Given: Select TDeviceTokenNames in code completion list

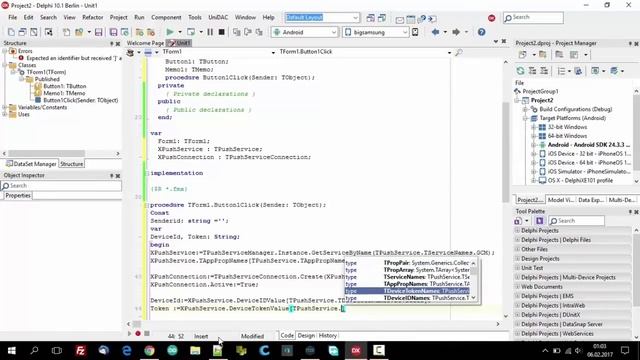Looking at the screenshot, I should tap(407, 291).
